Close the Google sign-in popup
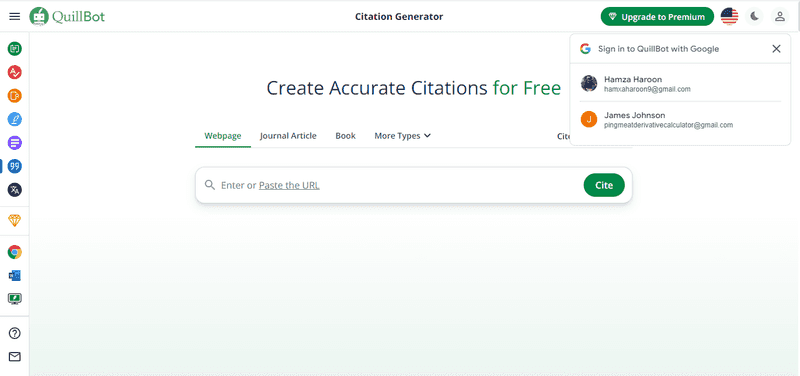 776,49
